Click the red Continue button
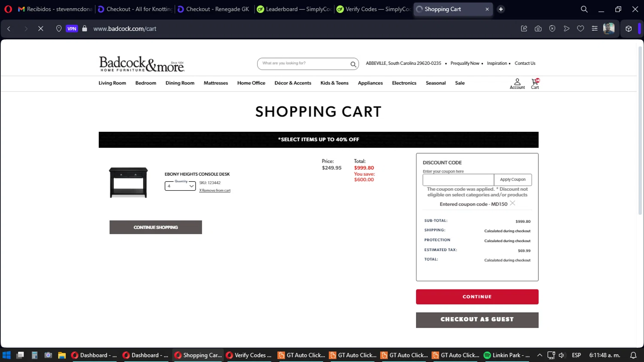The height and width of the screenshot is (362, 644). tap(477, 297)
